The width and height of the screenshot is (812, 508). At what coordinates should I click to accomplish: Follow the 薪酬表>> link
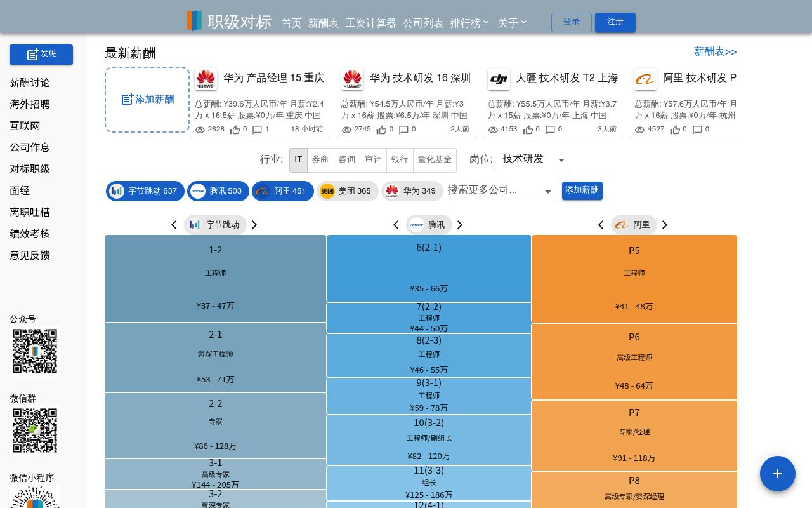[716, 51]
